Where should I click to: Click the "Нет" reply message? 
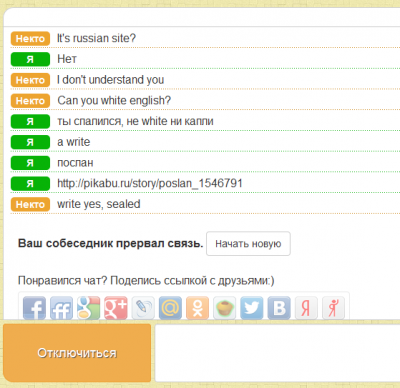[67, 59]
